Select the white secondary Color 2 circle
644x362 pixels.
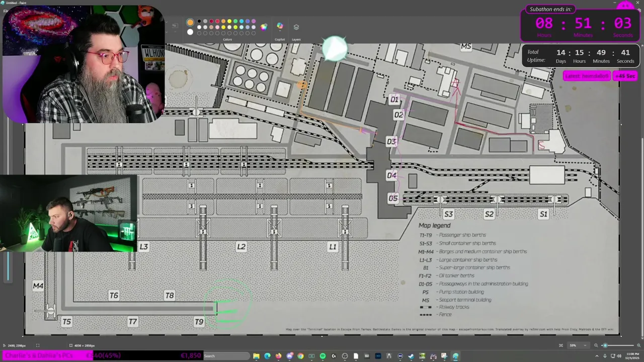coord(190,32)
